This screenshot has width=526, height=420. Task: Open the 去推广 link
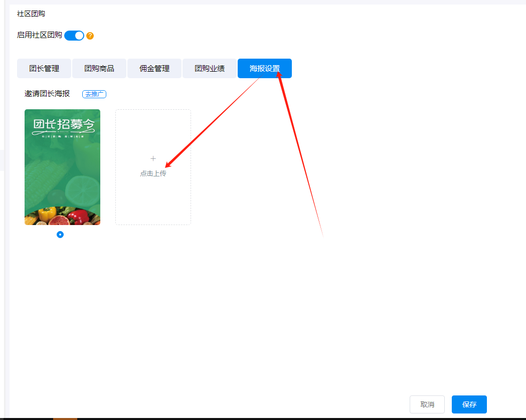94,94
